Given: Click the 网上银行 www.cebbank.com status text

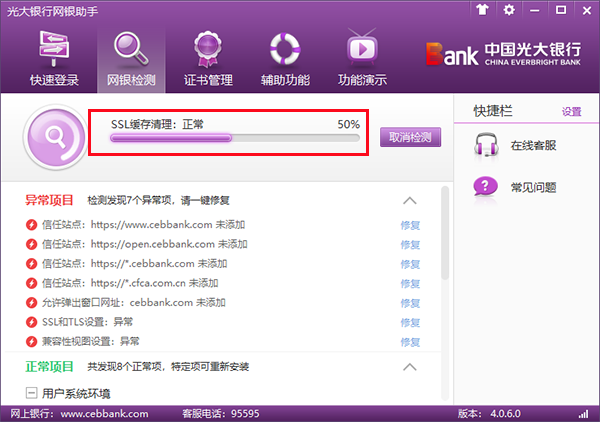Looking at the screenshot, I should click(x=79, y=414).
